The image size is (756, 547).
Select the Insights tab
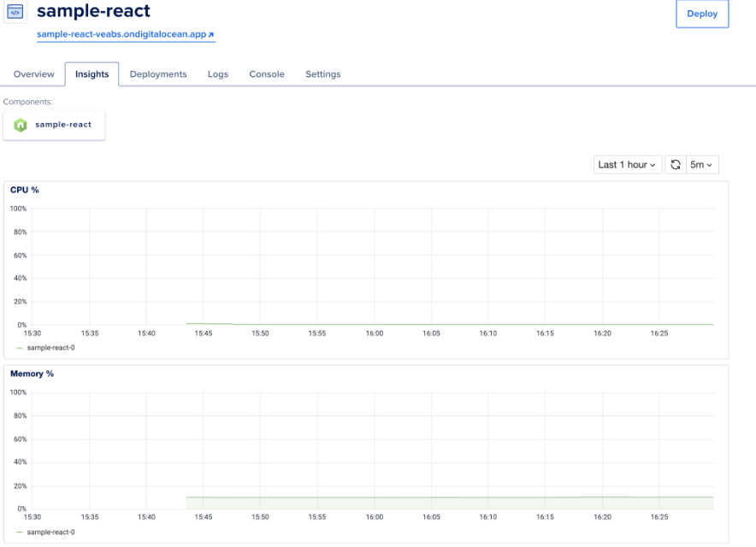[x=92, y=74]
